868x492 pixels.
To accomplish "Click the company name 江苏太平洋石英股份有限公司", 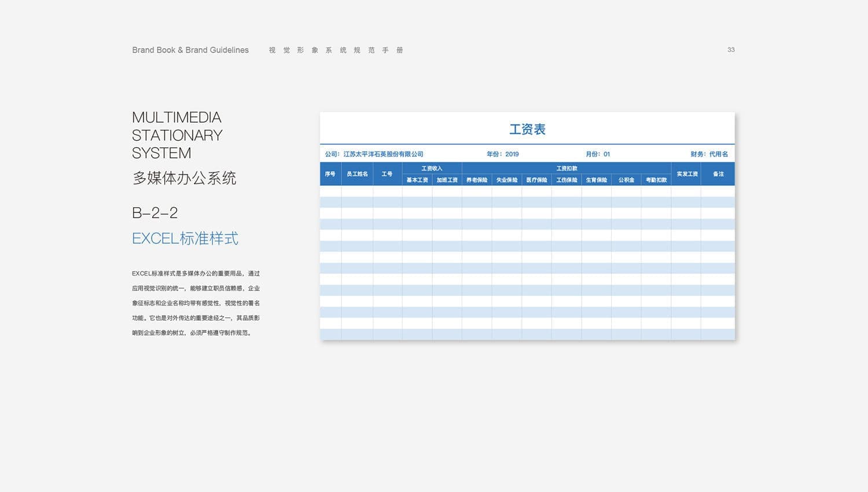I will [x=383, y=155].
